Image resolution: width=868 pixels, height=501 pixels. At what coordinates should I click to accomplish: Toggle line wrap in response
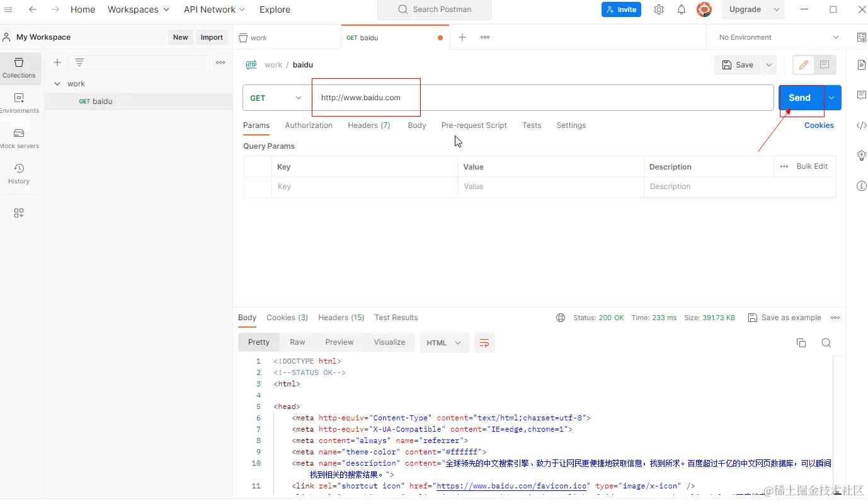click(484, 343)
